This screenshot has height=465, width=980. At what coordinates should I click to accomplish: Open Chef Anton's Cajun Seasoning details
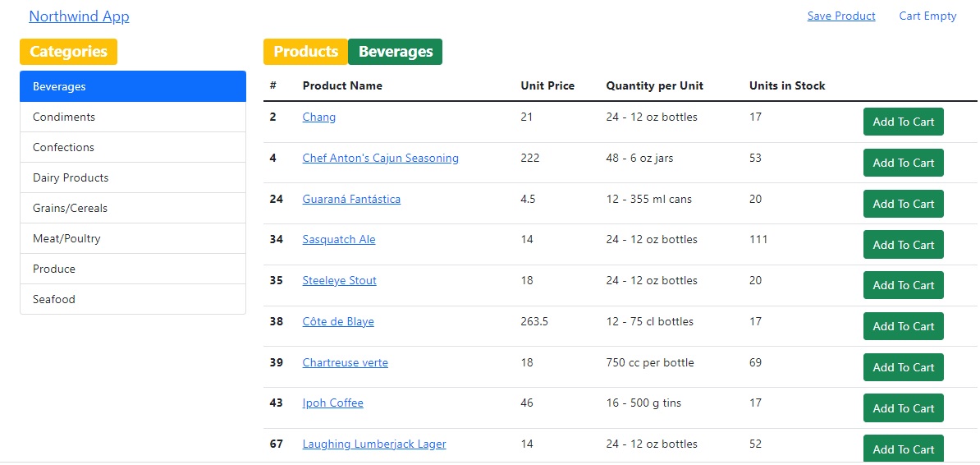(380, 158)
